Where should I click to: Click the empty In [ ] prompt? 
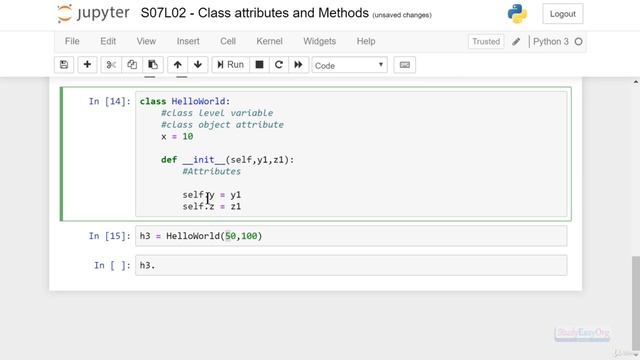(x=112, y=265)
